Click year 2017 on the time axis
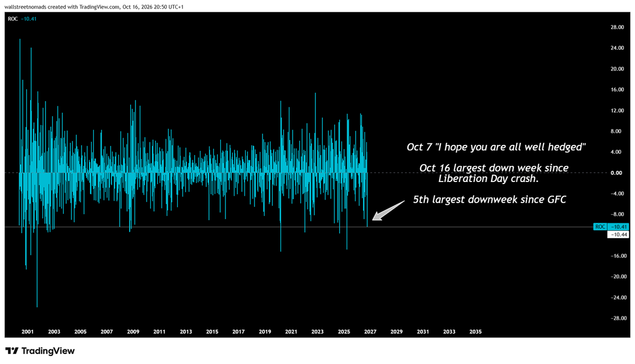Image resolution: width=635 pixels, height=364 pixels. tap(239, 332)
